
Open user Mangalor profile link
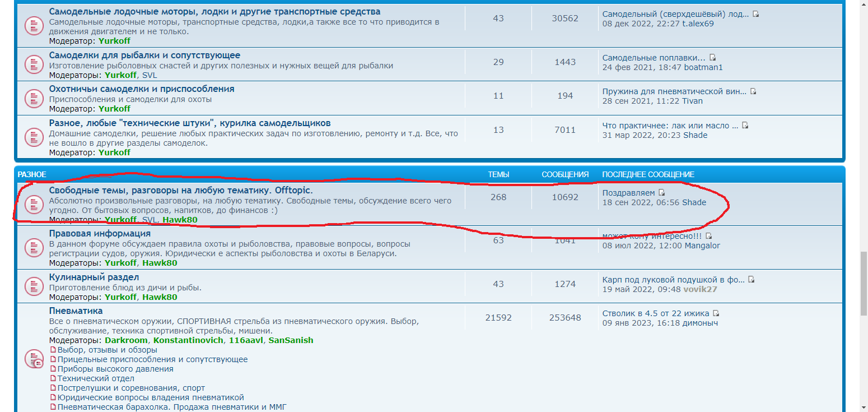pyautogui.click(x=702, y=246)
